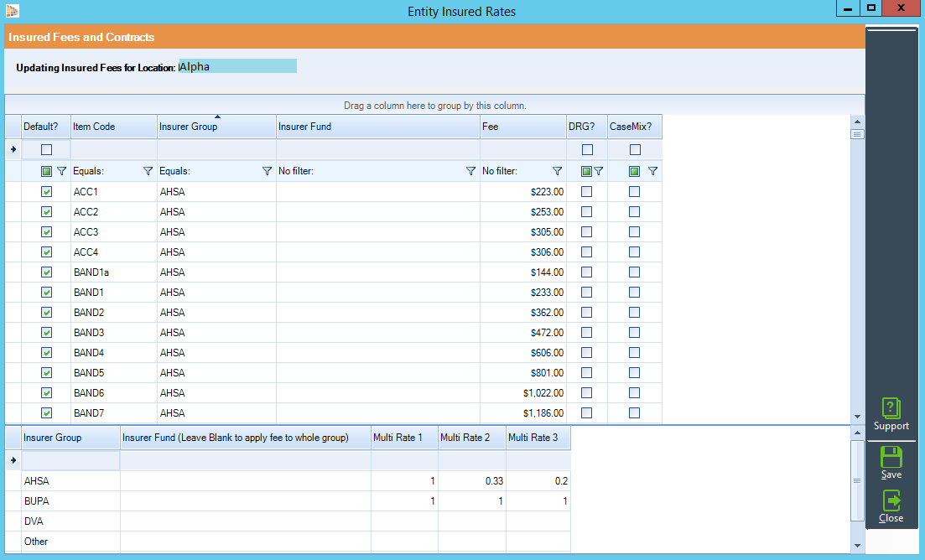Toggle CaseMix filter checkbox in filter row
This screenshot has width=925, height=560.
click(x=634, y=171)
